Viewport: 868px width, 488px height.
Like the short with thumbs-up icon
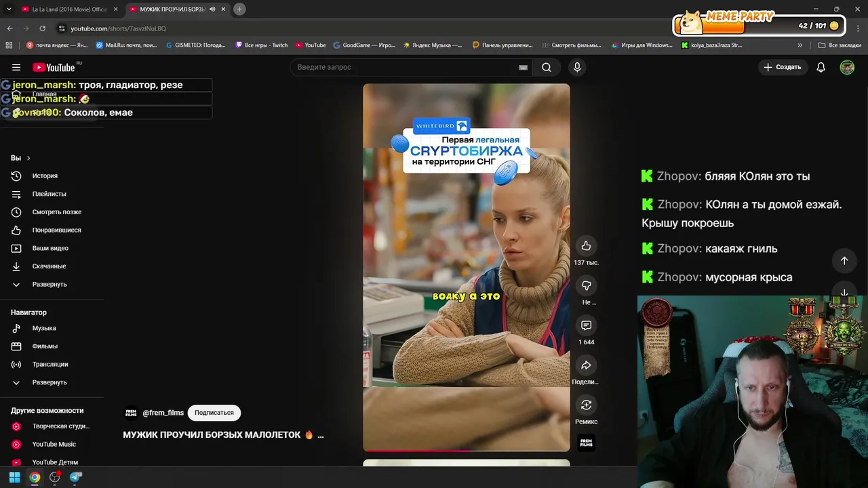pos(586,246)
